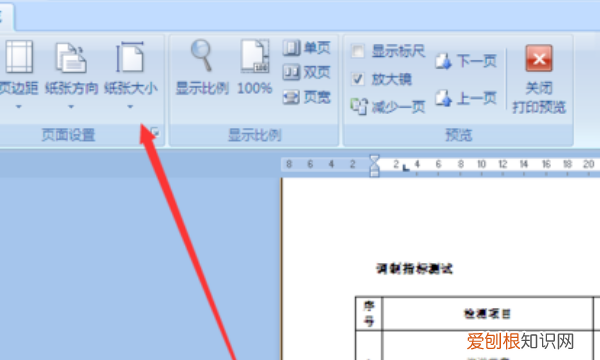Screen dimensions: 600x360
Task: Enable the 显示标尺 checkbox
Action: [x=358, y=51]
